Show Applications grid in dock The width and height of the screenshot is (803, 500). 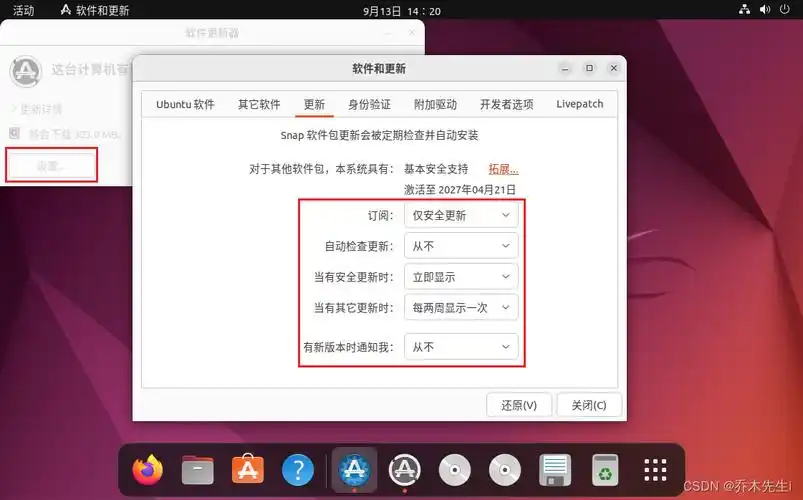point(655,469)
